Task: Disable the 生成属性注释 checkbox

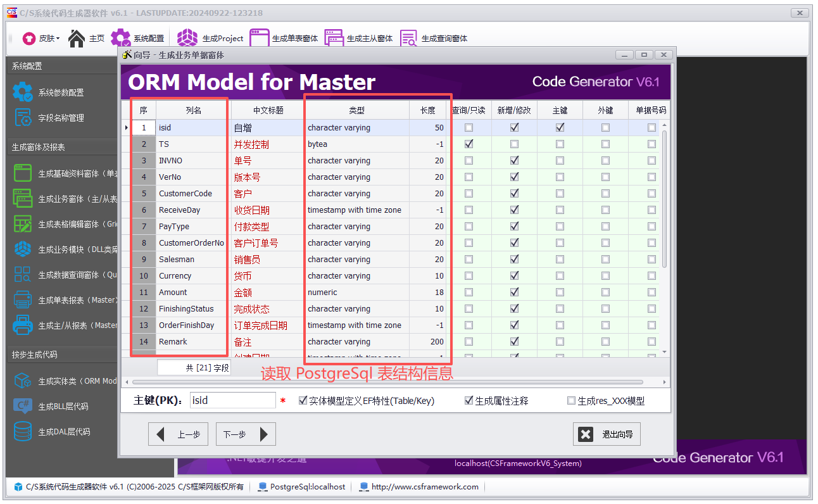Action: (x=469, y=400)
